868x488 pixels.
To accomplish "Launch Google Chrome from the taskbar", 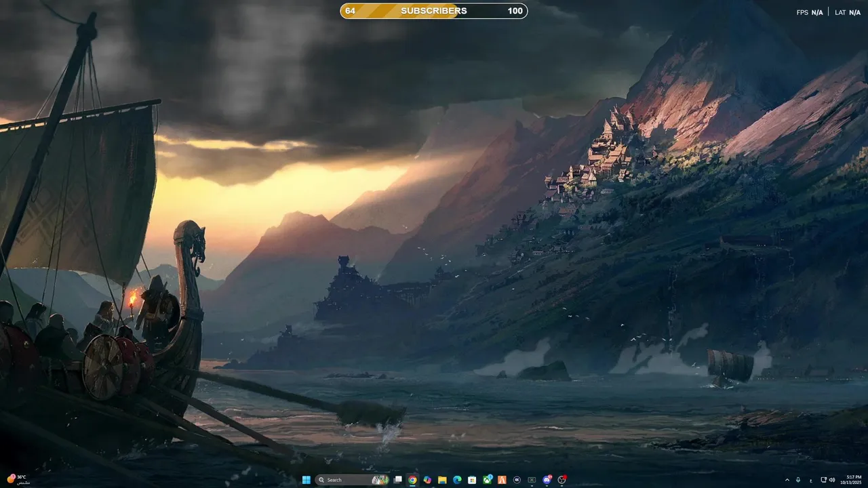I will coord(412,480).
